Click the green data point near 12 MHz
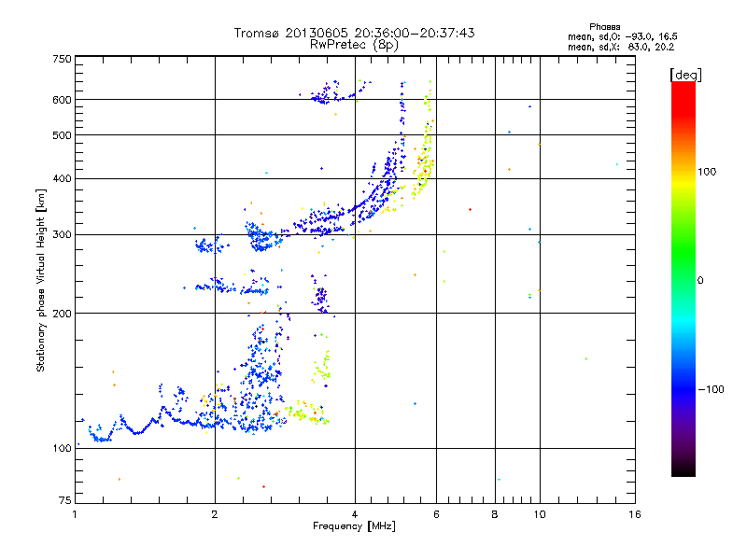This screenshot has width=747, height=560. (x=586, y=358)
